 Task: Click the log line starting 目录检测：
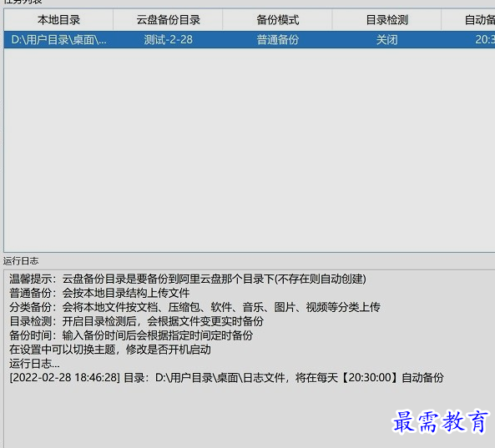[136, 321]
